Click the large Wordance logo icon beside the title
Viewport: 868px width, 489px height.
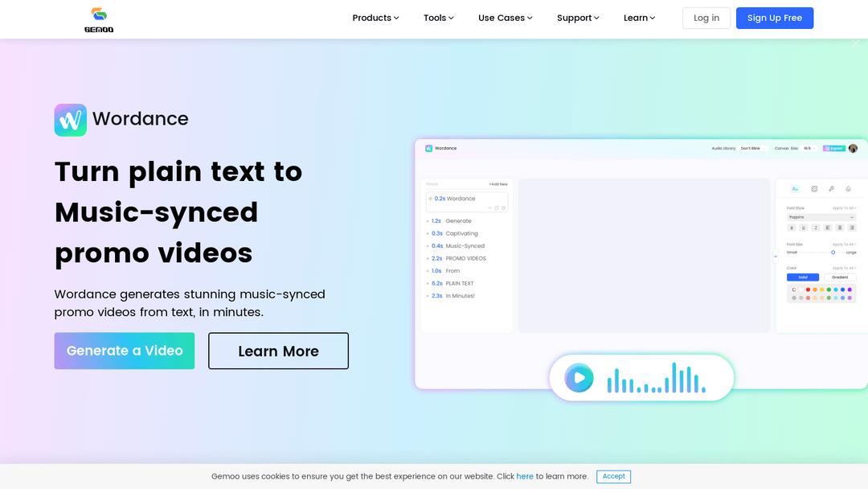(x=70, y=120)
